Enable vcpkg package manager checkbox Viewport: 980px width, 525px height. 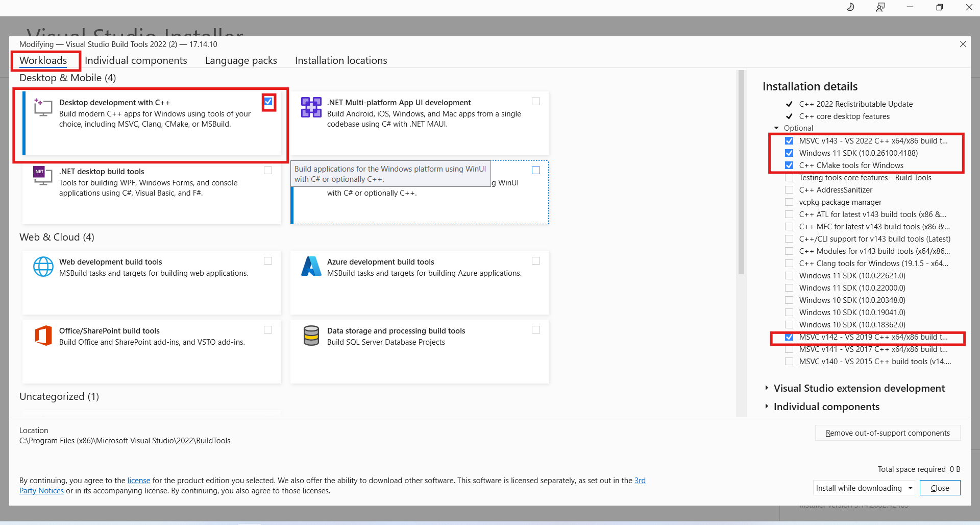point(789,202)
